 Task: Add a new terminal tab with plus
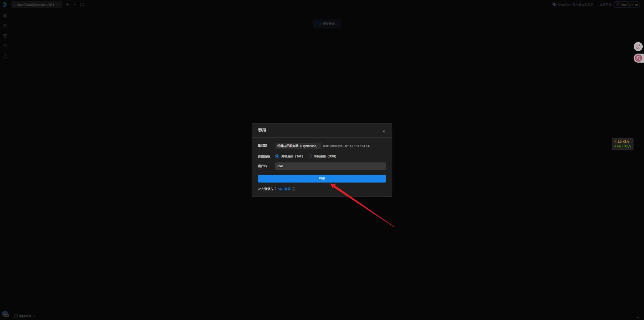pyautogui.click(x=68, y=5)
